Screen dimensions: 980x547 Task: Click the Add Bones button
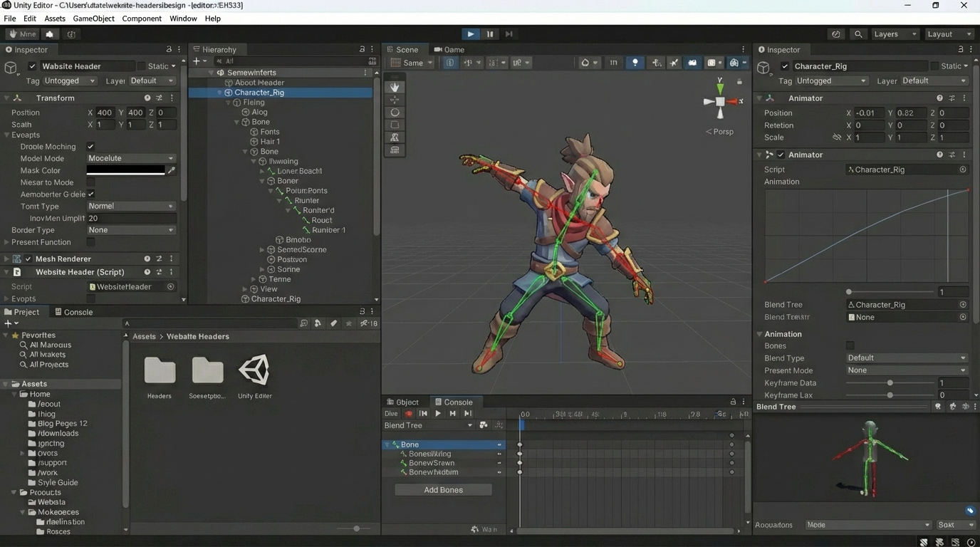coord(443,490)
